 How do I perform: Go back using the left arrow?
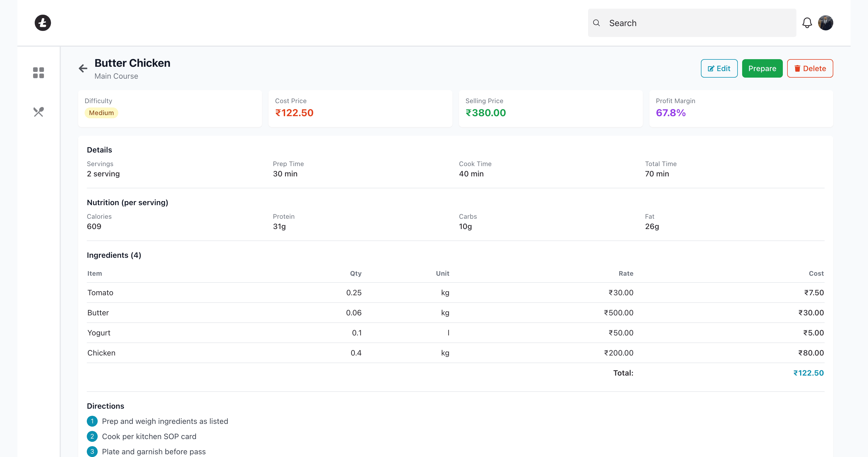pos(83,68)
